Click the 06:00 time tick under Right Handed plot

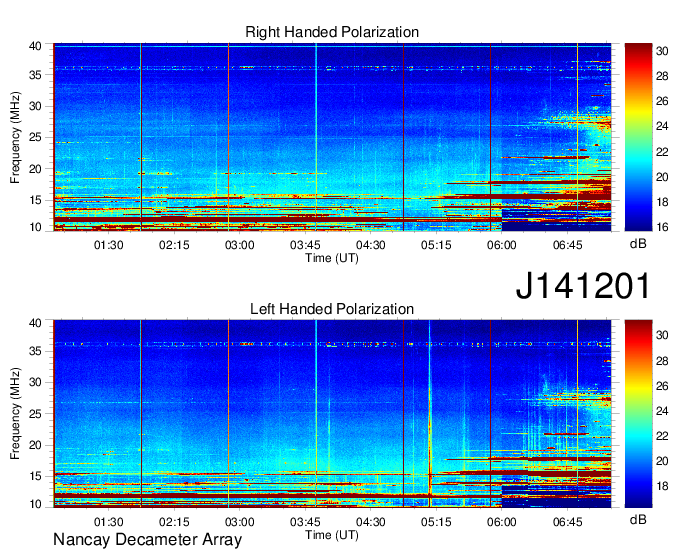coord(501,245)
